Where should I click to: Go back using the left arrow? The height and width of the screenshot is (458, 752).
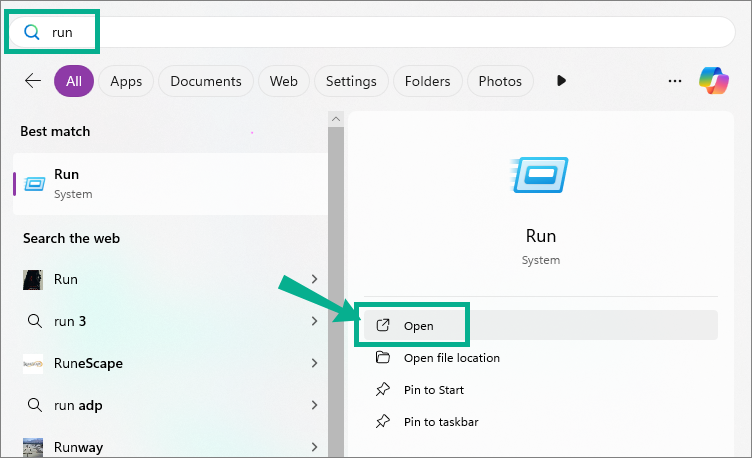click(x=33, y=81)
